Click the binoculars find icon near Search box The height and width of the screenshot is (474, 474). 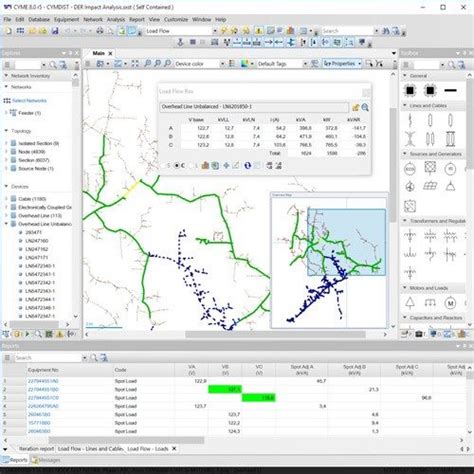click(x=386, y=31)
